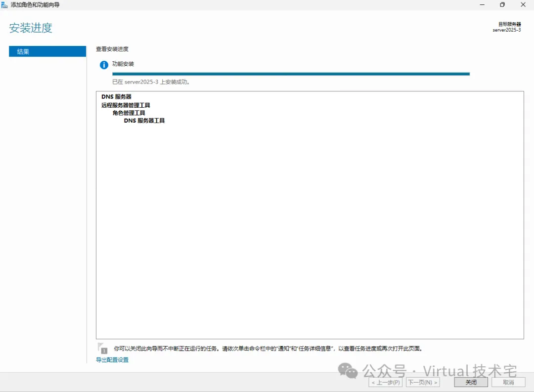Close the wizard with the title bar X
534x392 pixels.
pos(523,5)
